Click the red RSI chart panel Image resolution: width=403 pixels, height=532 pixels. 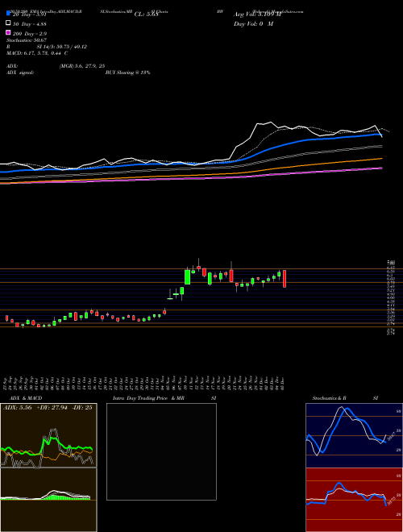354,500
